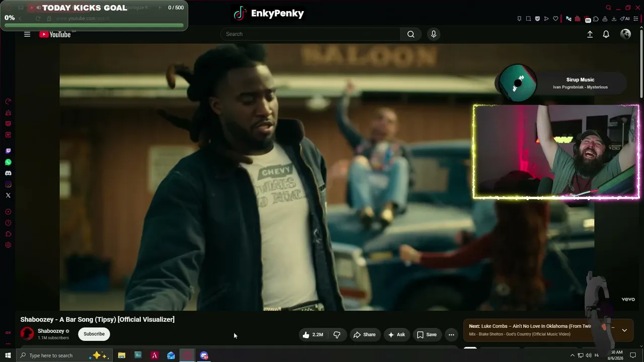Click the Windows taskbar search box

(x=64, y=355)
